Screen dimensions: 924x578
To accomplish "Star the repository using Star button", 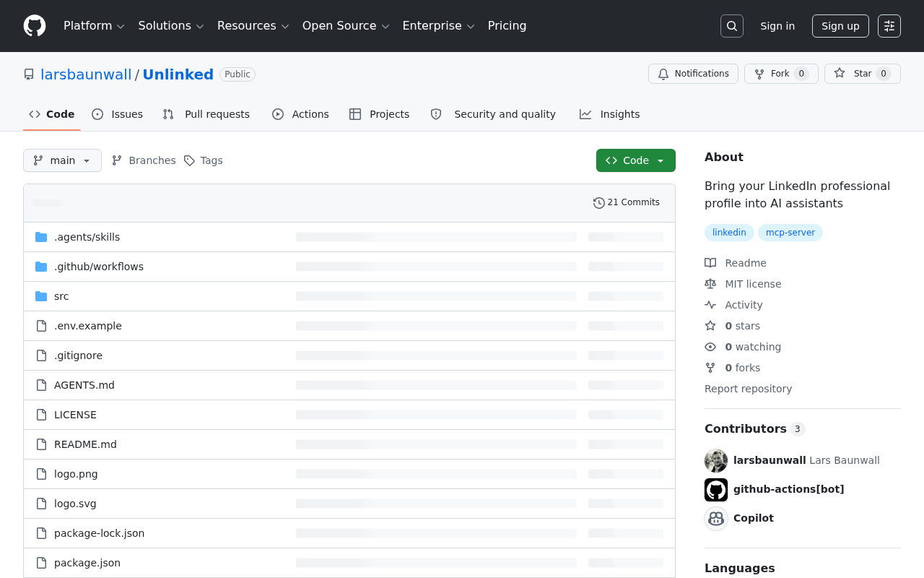I will coord(863,74).
